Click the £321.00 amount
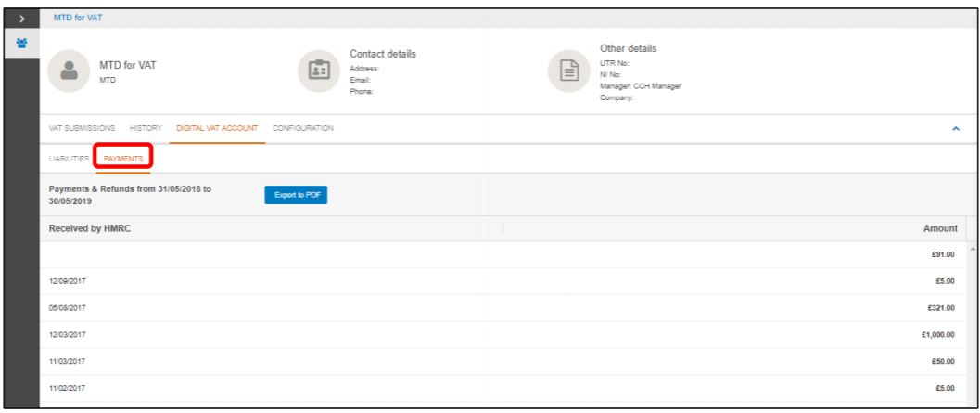The image size is (980, 413). 941,308
